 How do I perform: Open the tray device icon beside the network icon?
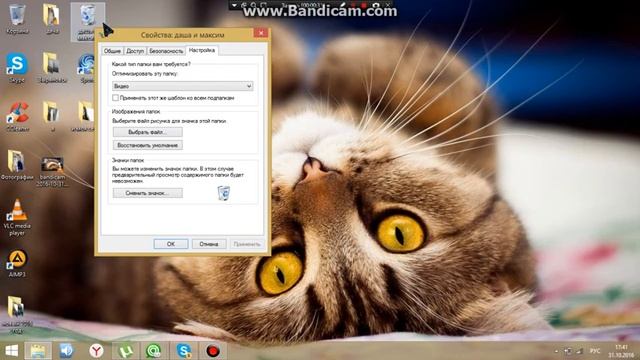pos(568,351)
